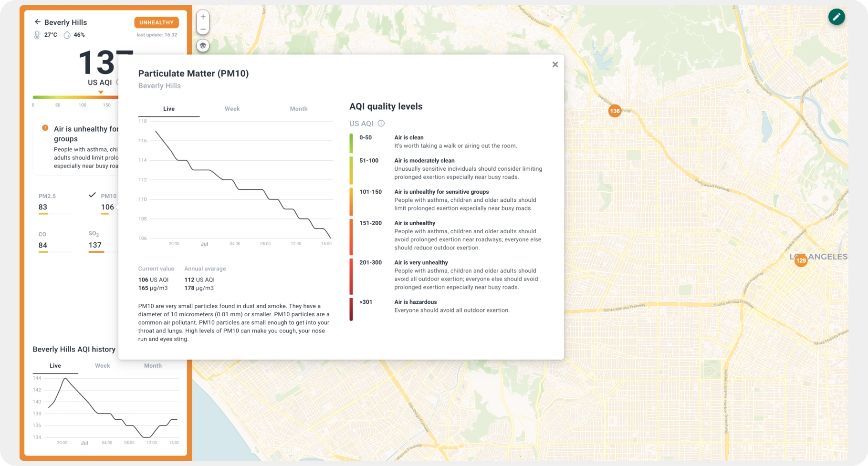Close the Particulate Matter popup
Image resolution: width=868 pixels, height=466 pixels.
click(555, 64)
